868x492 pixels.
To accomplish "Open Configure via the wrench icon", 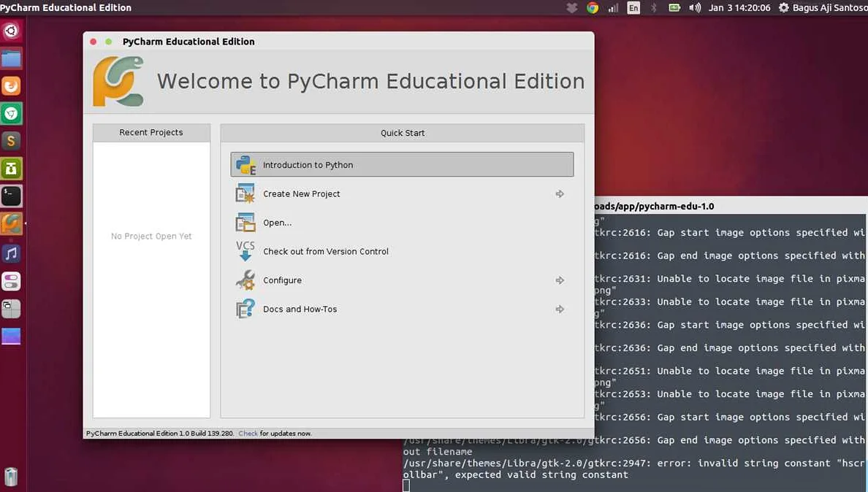I will [x=245, y=280].
